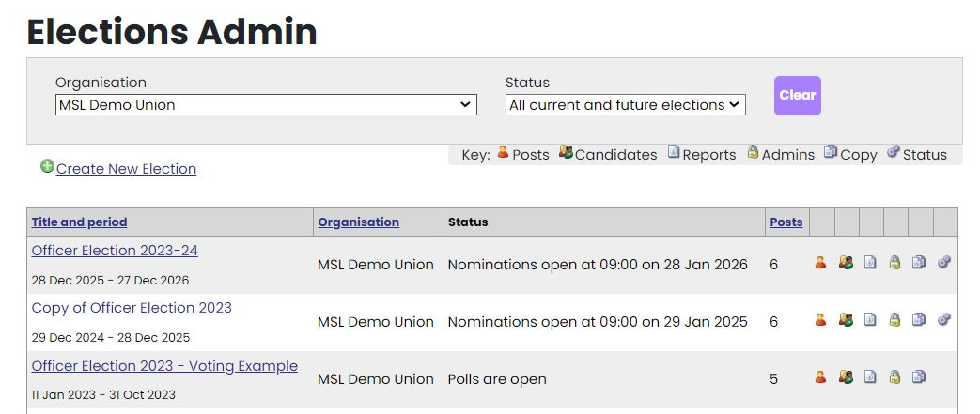Open Candidates icon for Voting Example election
Screen dimensions: 980x414
pos(846,378)
